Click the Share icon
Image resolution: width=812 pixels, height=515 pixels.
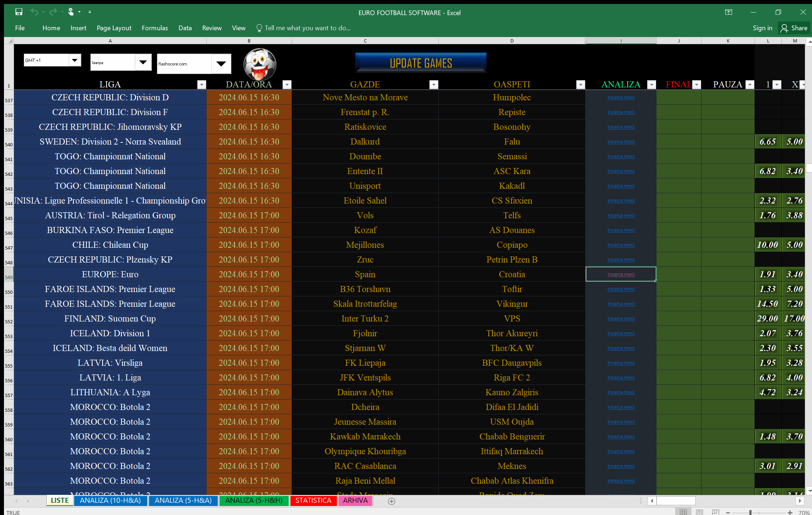pyautogui.click(x=785, y=28)
